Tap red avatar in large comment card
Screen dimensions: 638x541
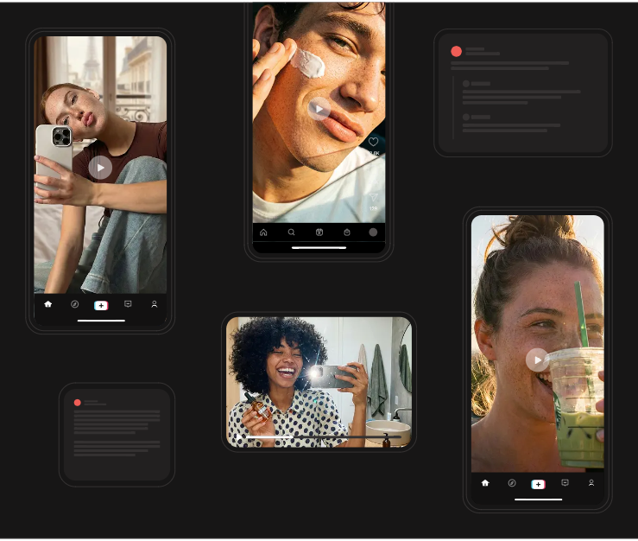(x=456, y=51)
